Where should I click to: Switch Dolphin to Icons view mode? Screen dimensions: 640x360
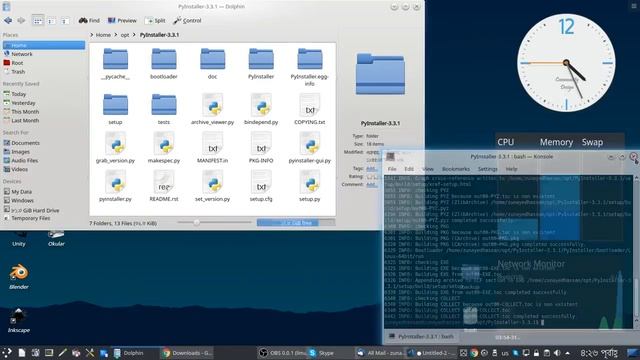coord(38,20)
